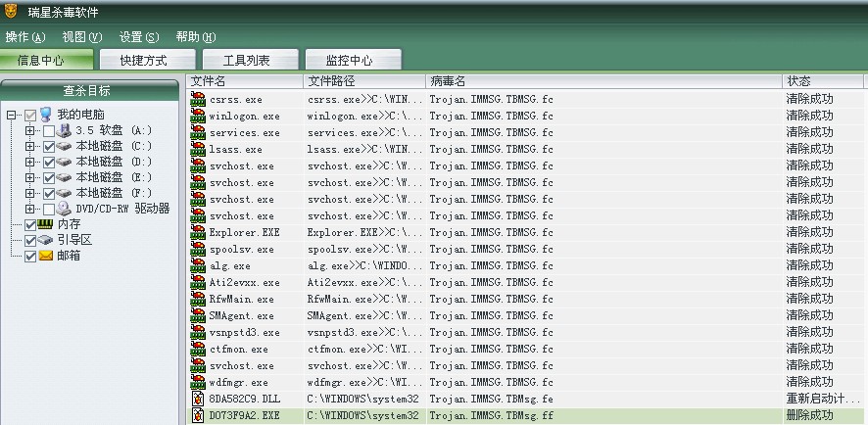Click the My Computer (我的电脑) icon

(46, 116)
